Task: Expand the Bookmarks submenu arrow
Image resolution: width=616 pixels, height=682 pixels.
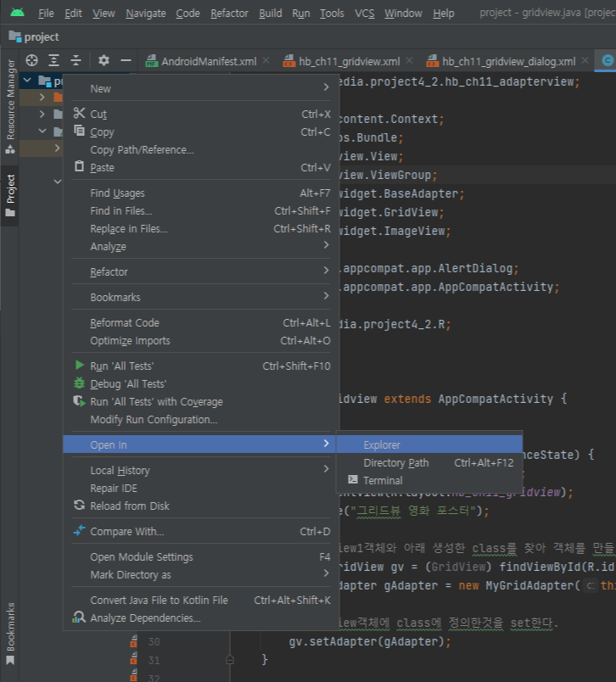Action: (x=326, y=296)
